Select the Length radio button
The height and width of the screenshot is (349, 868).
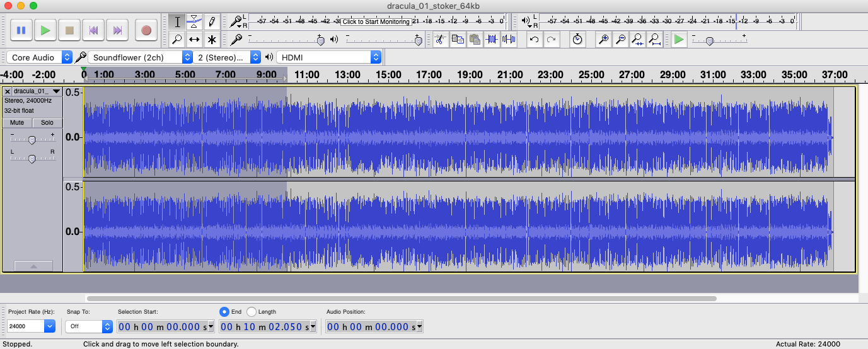coord(252,311)
